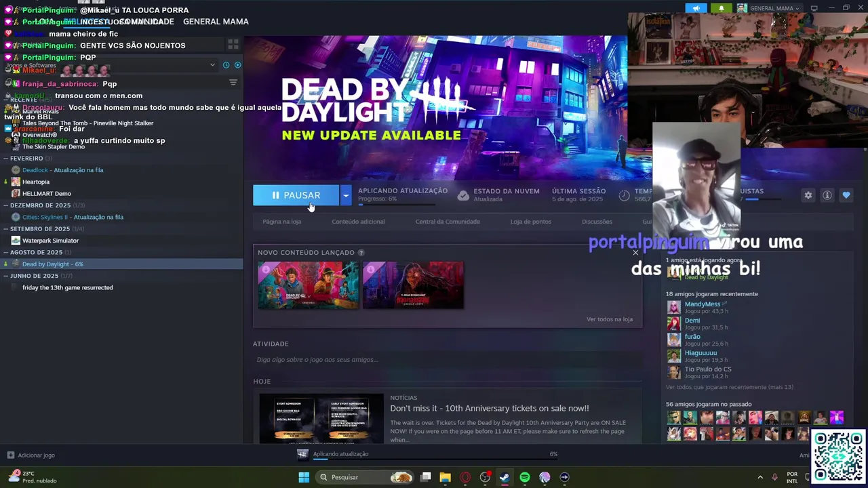Open first new content DLC thumbnail

309,285
